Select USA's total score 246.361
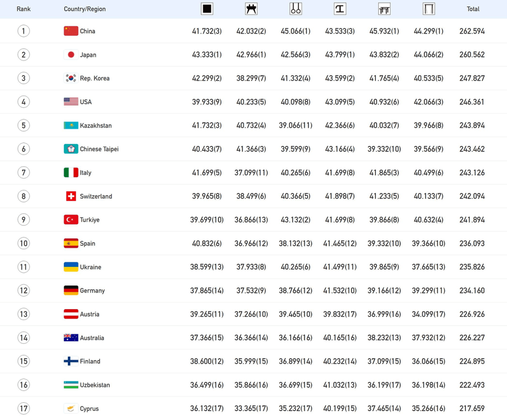The height and width of the screenshot is (420, 507). (472, 102)
